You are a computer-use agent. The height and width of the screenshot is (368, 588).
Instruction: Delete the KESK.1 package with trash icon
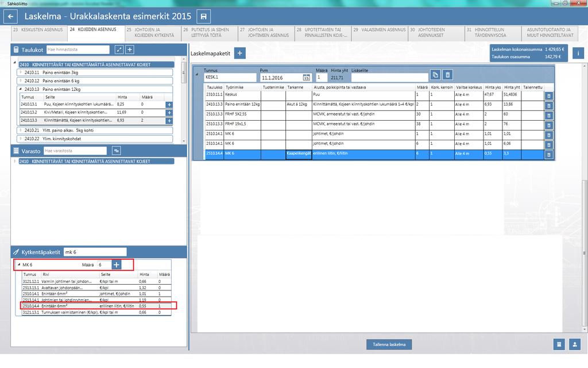(447, 75)
